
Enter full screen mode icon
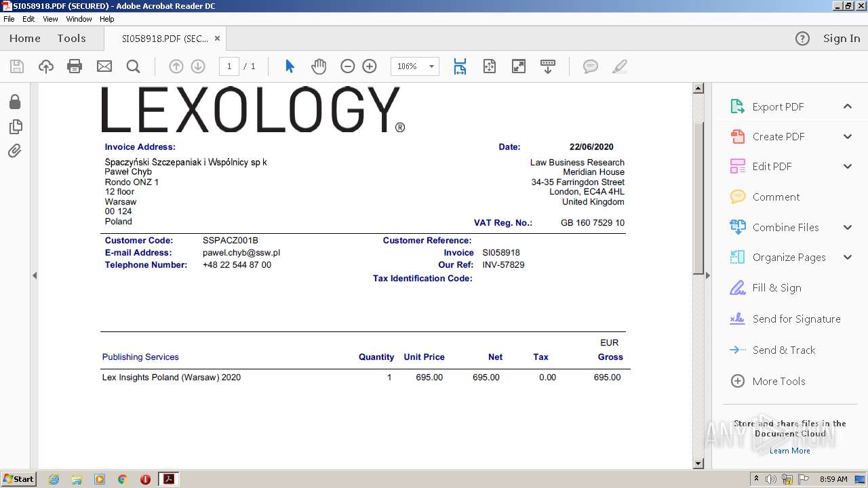tap(519, 66)
